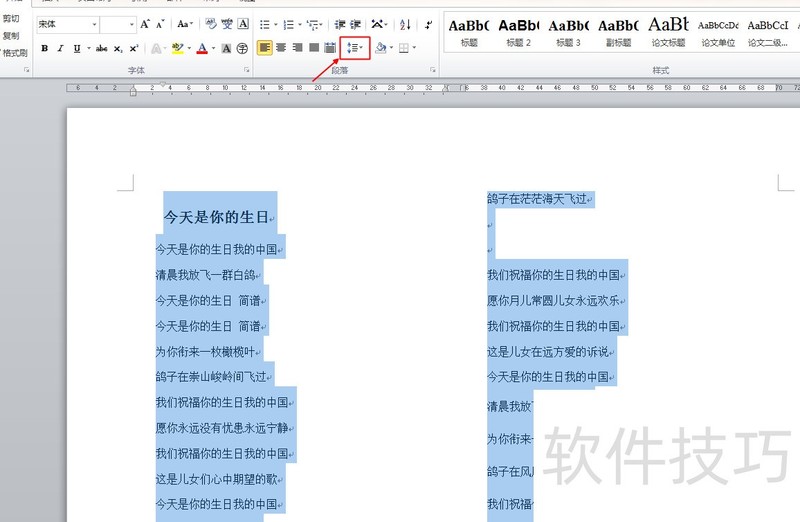
Task: Insert enclosed character formatting
Action: pos(242,48)
